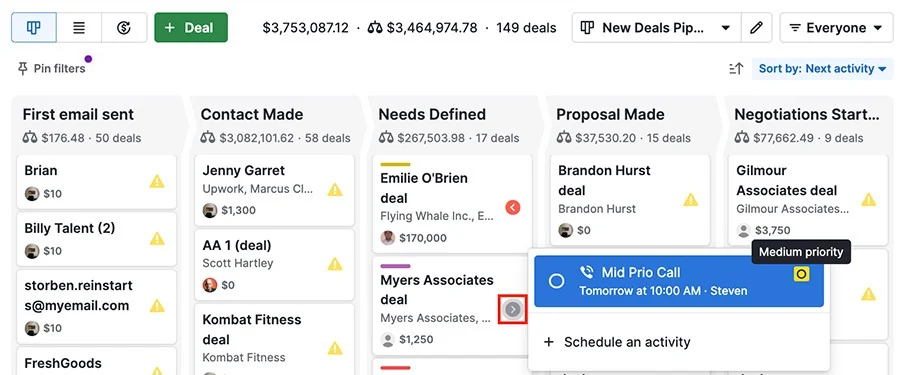This screenshot has height=375, width=900.
Task: Click the green Deal button
Action: 191,28
